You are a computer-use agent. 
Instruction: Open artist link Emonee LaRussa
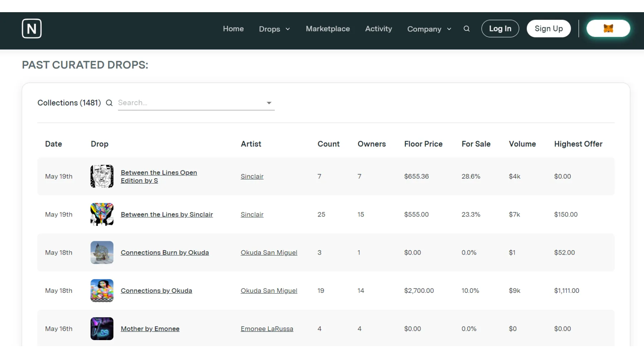[267, 329]
